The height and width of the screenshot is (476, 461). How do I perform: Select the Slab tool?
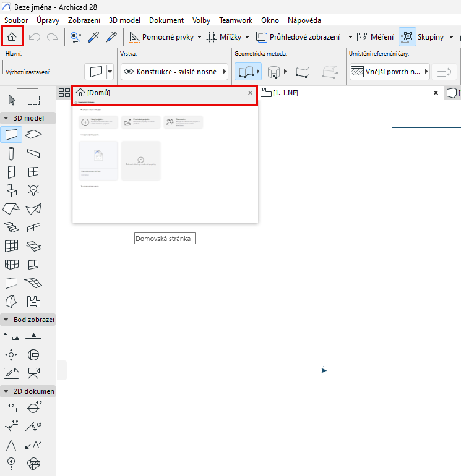pyautogui.click(x=33, y=134)
